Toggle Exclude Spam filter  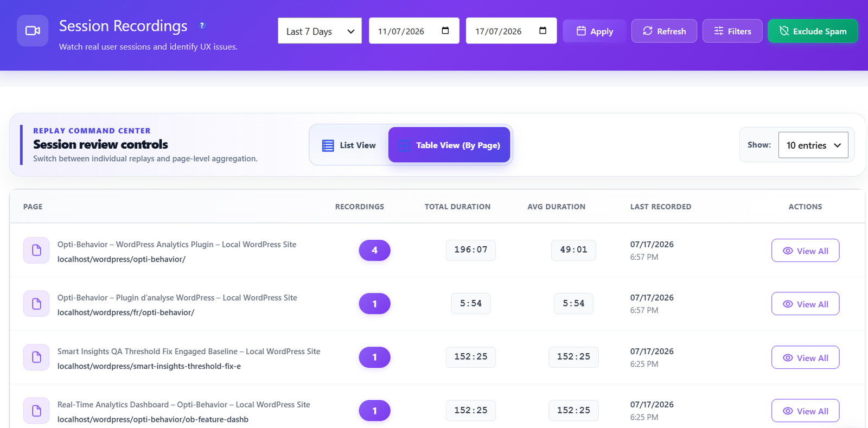pyautogui.click(x=813, y=31)
